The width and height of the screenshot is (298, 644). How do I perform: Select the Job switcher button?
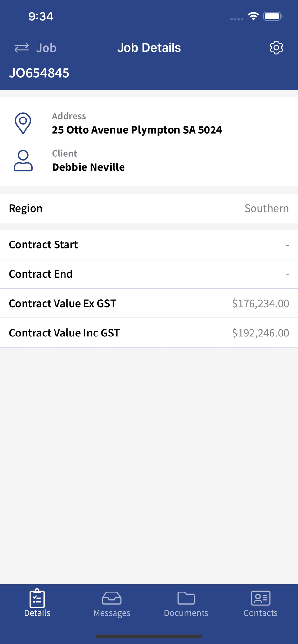(x=35, y=48)
